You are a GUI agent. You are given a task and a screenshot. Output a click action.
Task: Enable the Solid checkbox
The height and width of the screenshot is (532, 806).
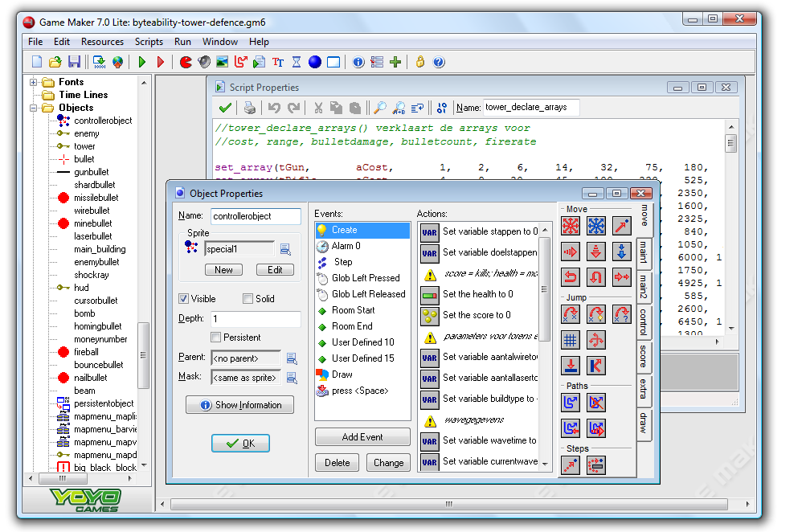tap(248, 299)
